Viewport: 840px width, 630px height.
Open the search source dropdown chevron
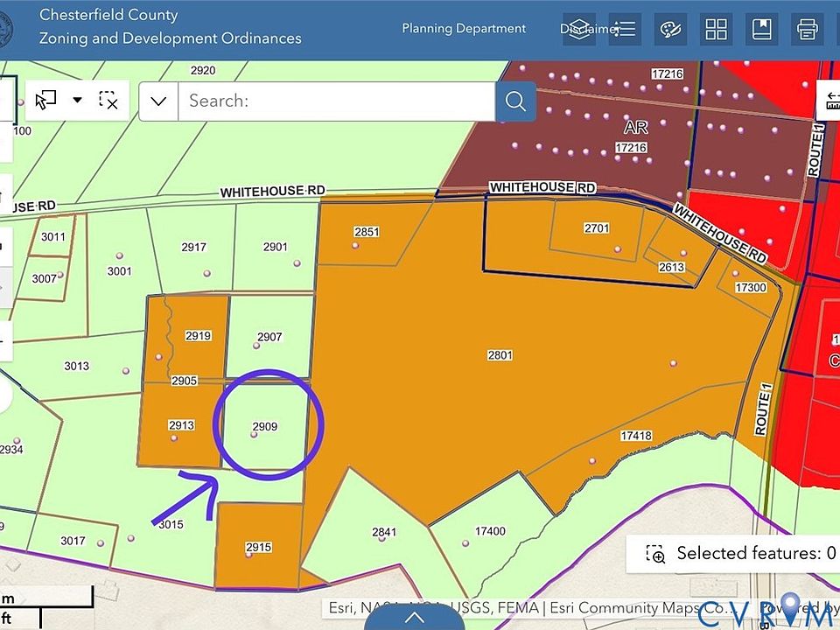[x=158, y=101]
